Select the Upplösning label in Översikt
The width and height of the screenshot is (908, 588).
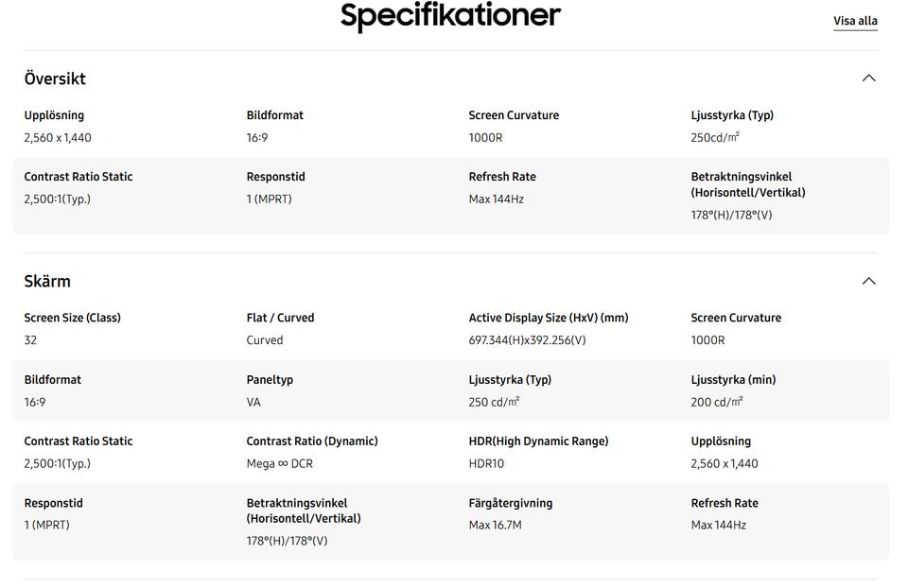(54, 115)
